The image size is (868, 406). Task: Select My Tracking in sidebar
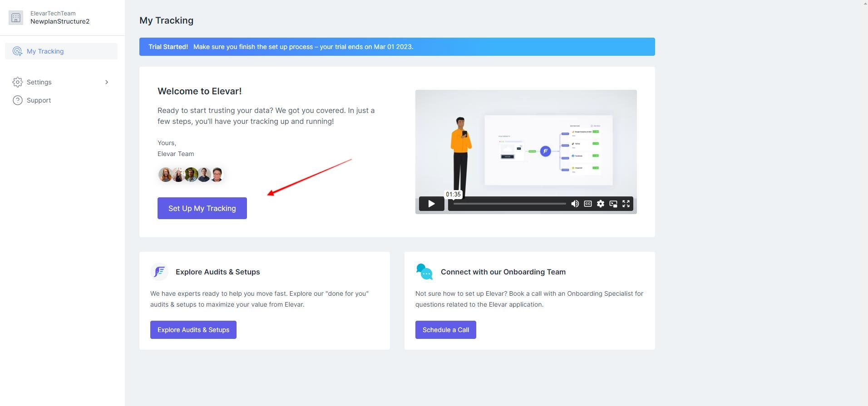(61, 51)
